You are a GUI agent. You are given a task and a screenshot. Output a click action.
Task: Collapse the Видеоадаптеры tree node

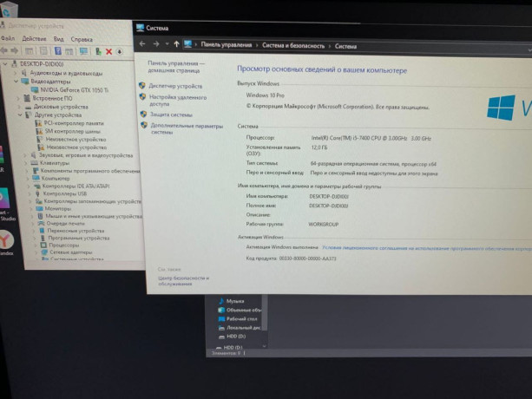tap(16, 82)
